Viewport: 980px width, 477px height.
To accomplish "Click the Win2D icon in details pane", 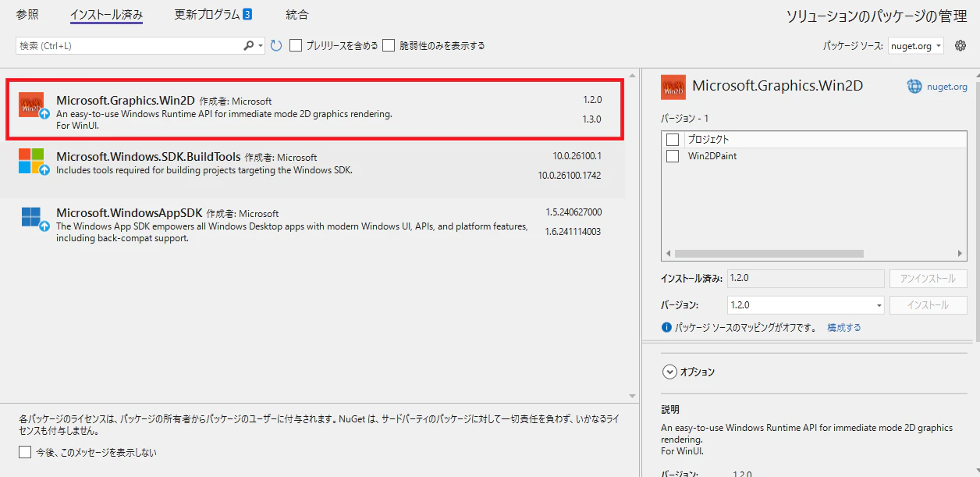I will click(x=673, y=87).
